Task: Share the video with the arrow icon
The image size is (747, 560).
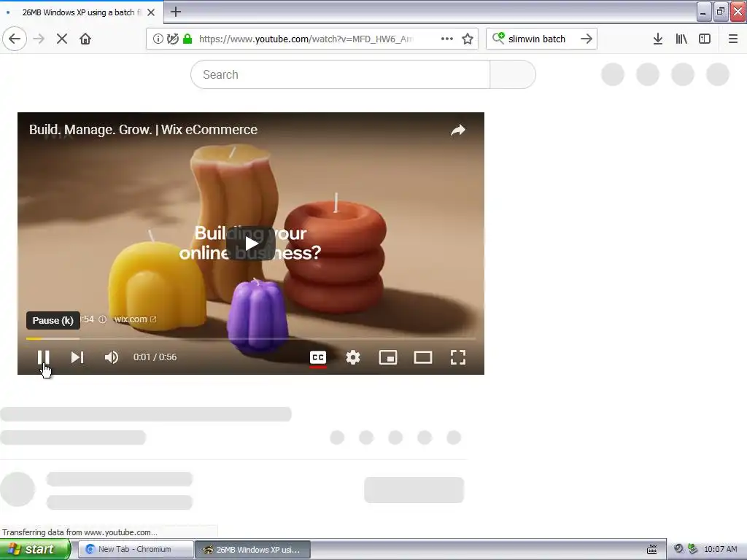Action: pos(458,130)
